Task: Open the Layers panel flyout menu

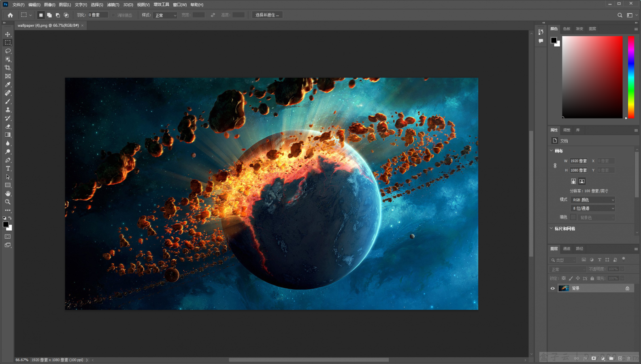Action: [x=636, y=249]
